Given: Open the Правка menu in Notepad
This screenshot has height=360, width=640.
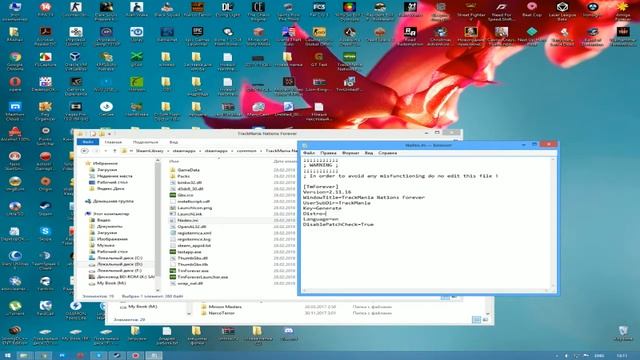Looking at the screenshot, I should coord(328,153).
